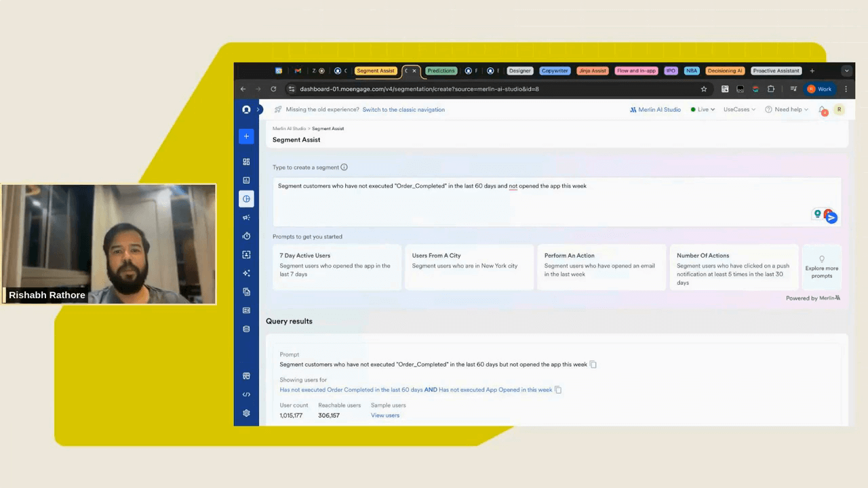Switch to the NBA browser tab
The height and width of the screenshot is (488, 868).
(692, 70)
